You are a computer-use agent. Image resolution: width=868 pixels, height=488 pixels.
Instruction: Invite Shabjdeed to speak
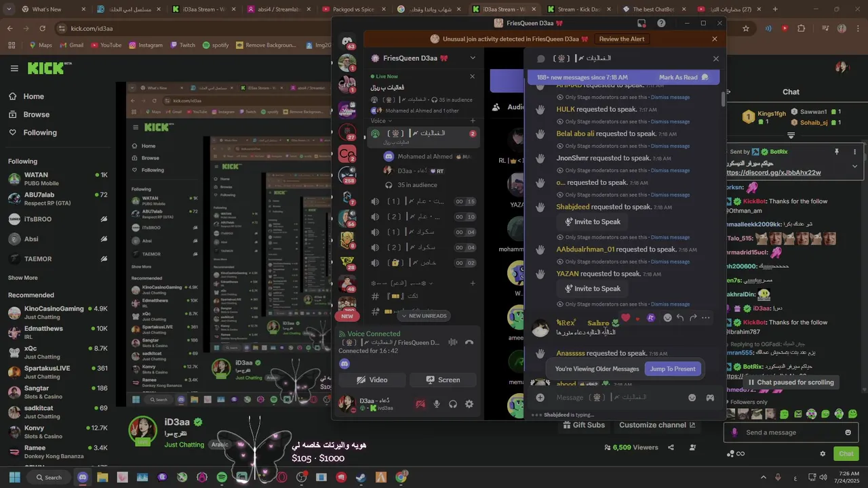593,222
